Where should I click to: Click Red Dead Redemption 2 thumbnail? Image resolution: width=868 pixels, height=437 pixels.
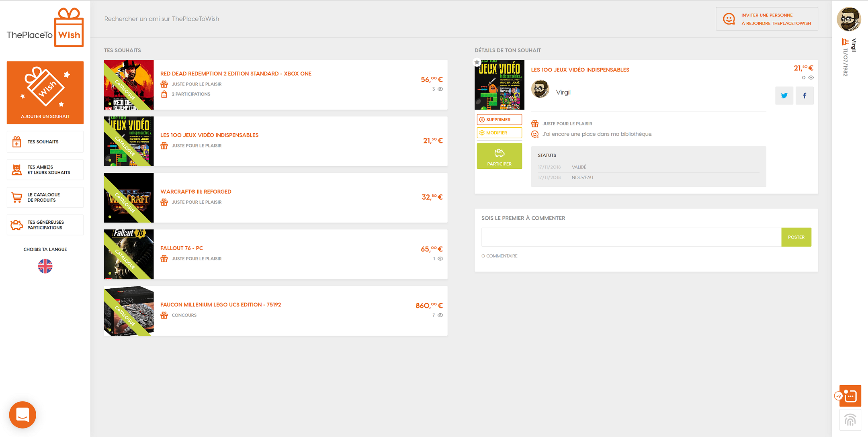click(129, 85)
